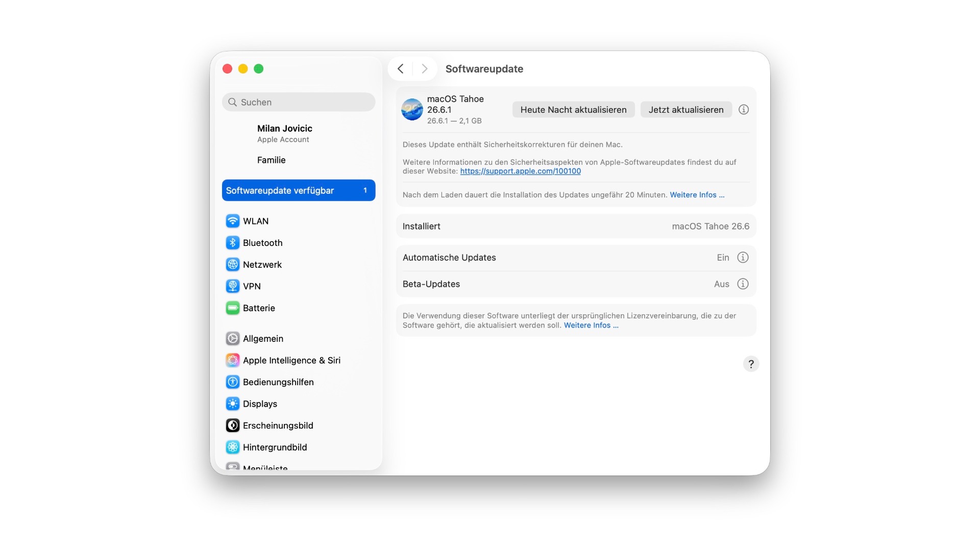Go back with the left chevron

pyautogui.click(x=401, y=69)
